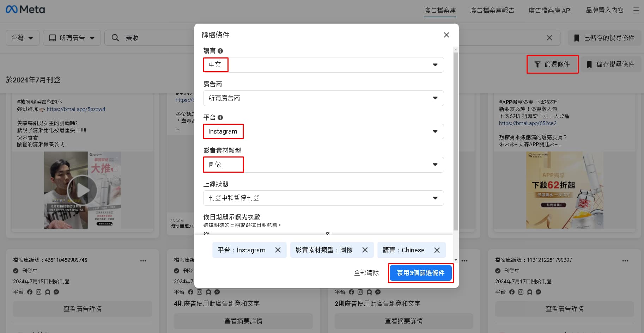Click the filter funnel icon
This screenshot has width=644, height=333.
pos(537,64)
